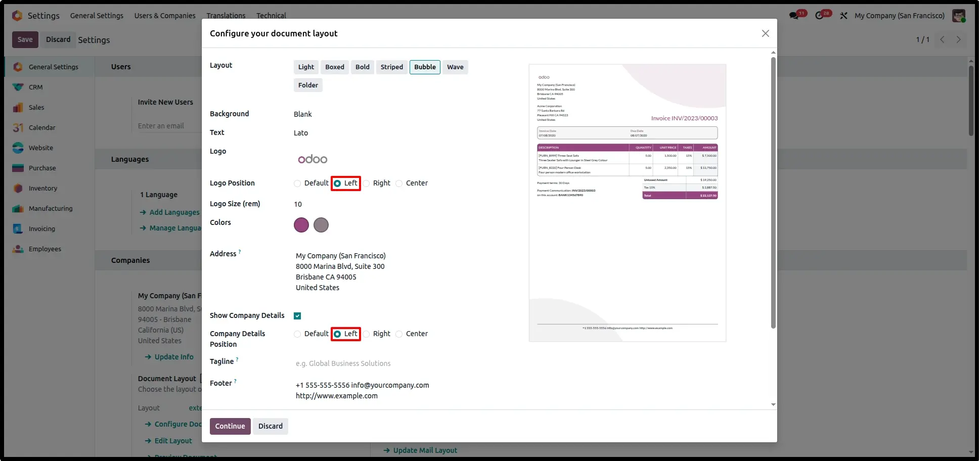Open General Settings top menu
Image resolution: width=980 pixels, height=461 pixels.
pos(97,16)
